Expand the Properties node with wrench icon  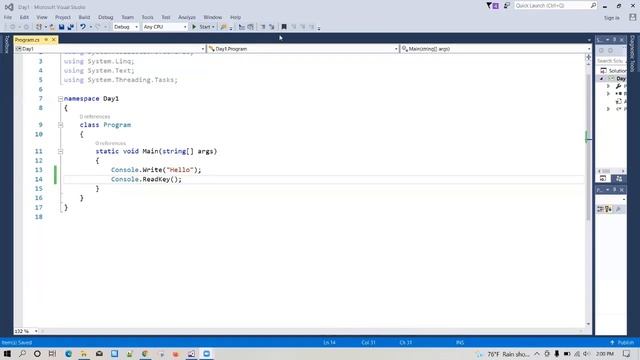(x=609, y=87)
